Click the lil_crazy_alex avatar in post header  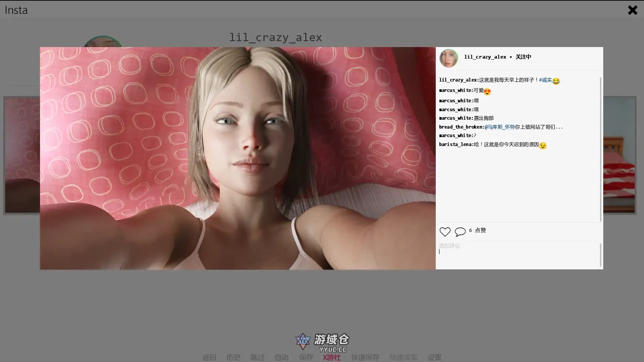448,58
